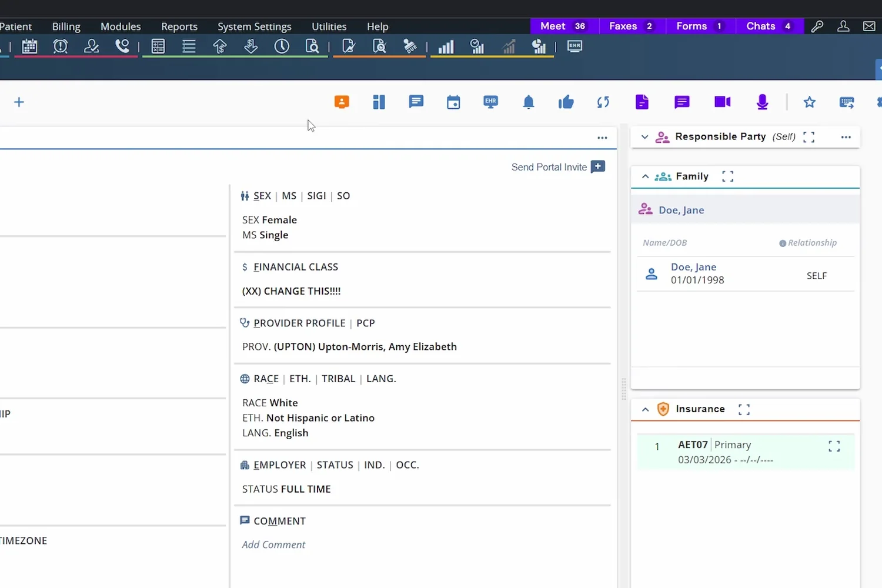Open the alarm clock reminders icon
Image resolution: width=882 pixels, height=588 pixels.
61,46
